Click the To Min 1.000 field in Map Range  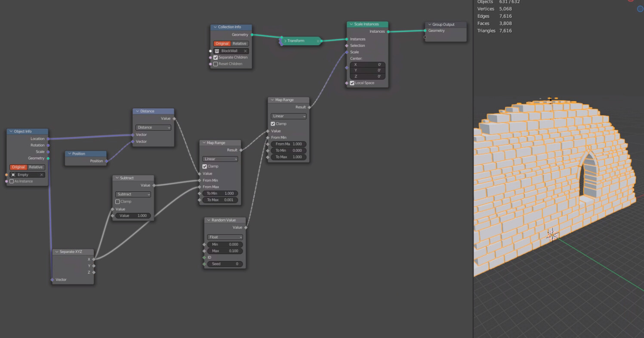tap(220, 194)
